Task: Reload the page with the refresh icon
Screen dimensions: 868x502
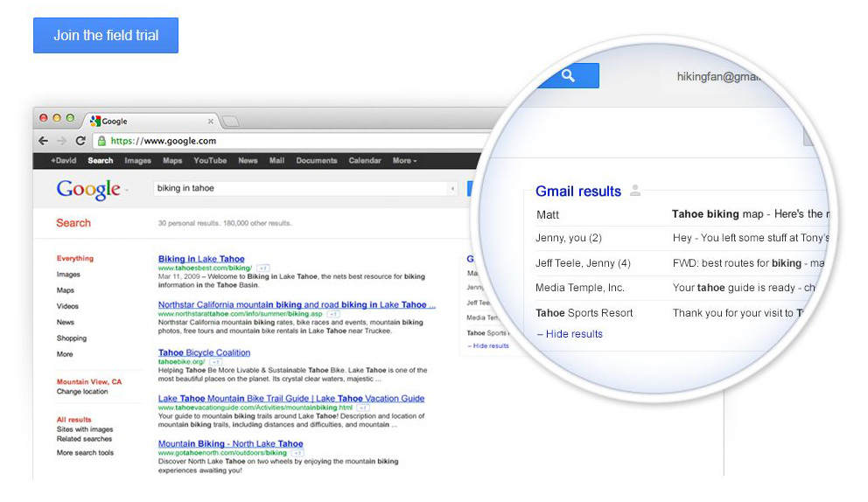Action: 80,141
